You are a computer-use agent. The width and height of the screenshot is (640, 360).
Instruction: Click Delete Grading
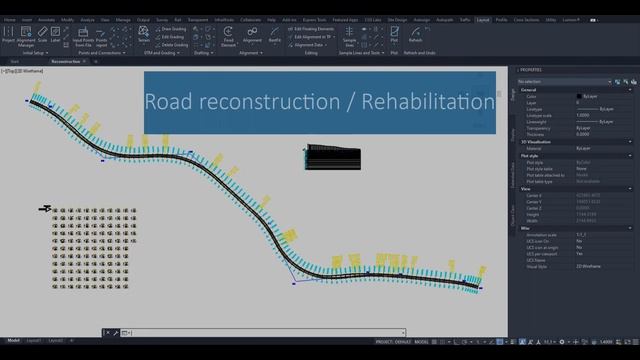[x=171, y=45]
